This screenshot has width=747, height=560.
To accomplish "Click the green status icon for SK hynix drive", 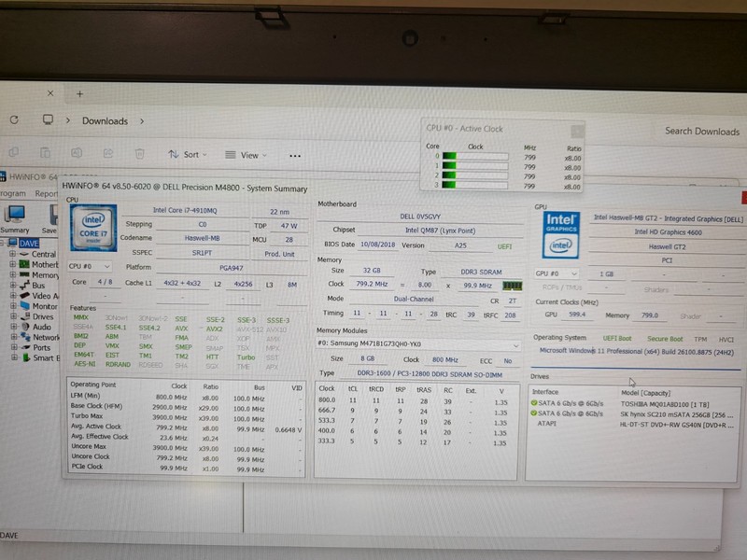I will pos(534,413).
